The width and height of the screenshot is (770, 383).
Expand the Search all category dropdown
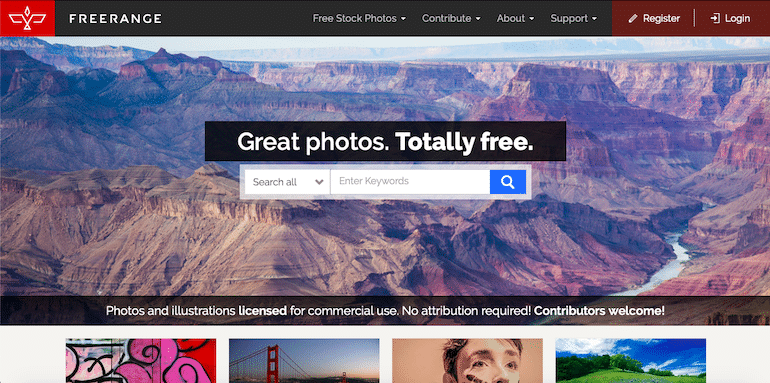tap(287, 182)
